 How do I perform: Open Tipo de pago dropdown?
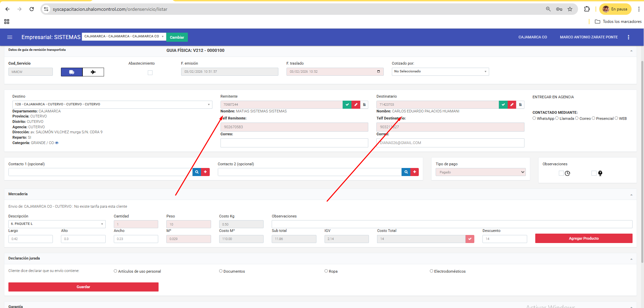pos(480,172)
